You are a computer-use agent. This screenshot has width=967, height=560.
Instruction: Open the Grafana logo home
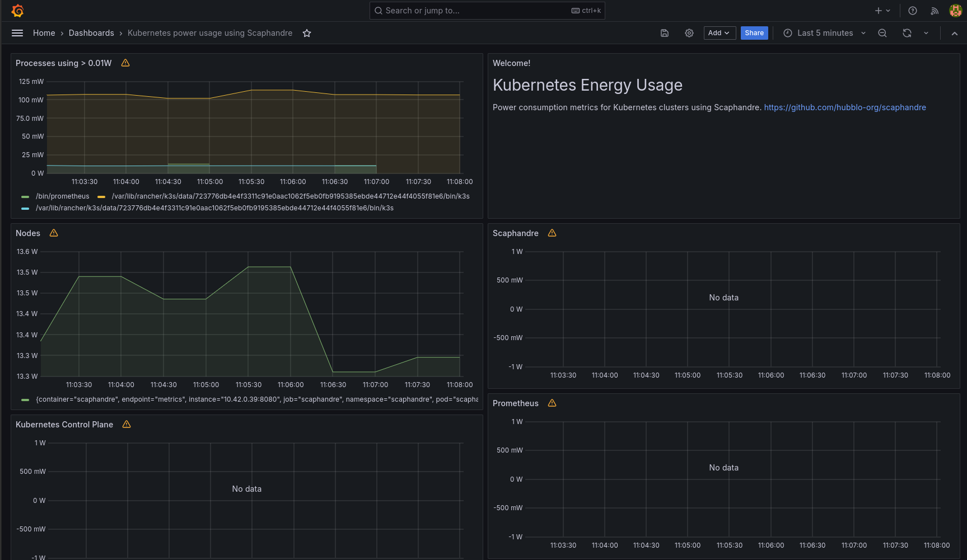tap(17, 11)
